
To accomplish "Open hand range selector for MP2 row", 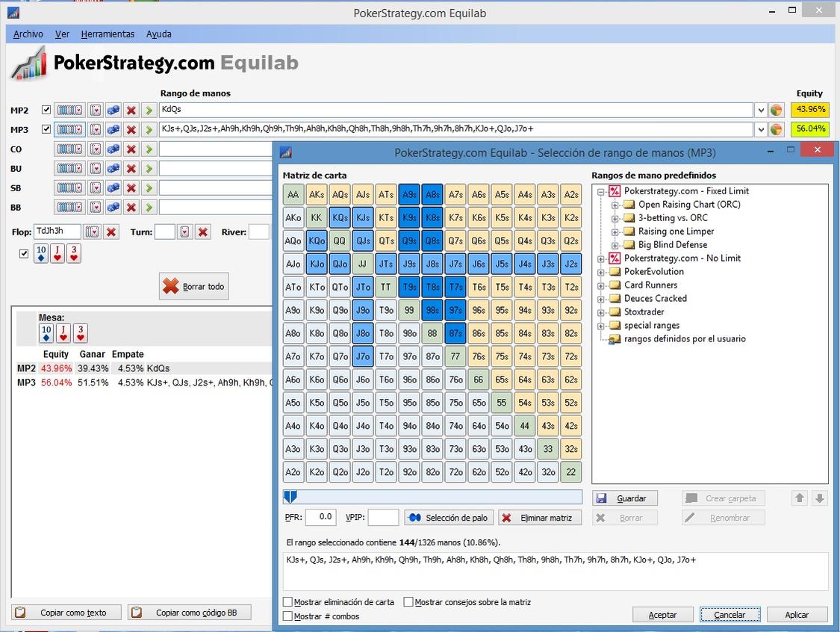I will point(69,111).
